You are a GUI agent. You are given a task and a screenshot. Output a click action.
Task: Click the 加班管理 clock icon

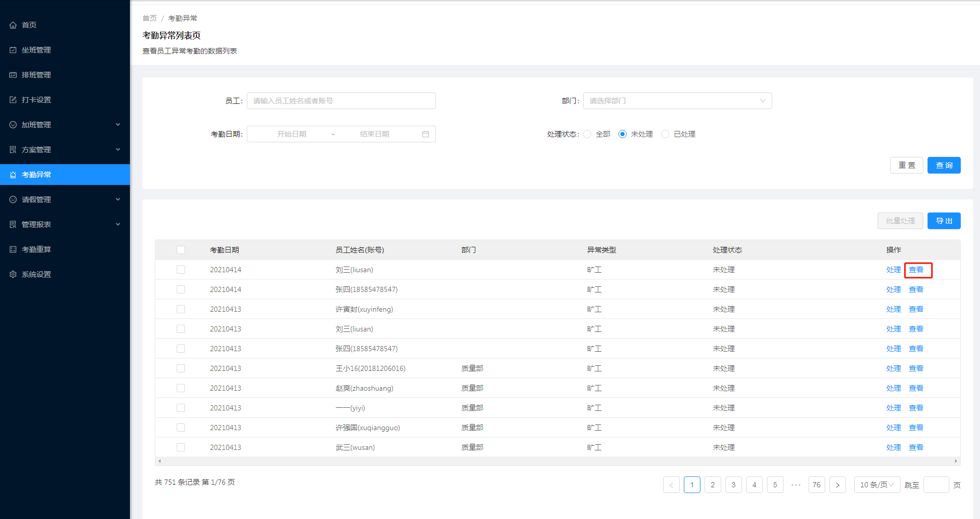click(13, 125)
